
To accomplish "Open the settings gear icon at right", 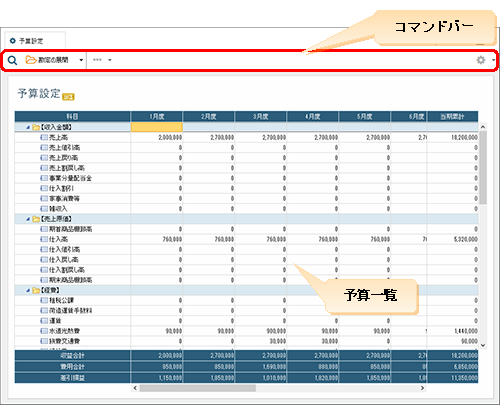I will point(481,60).
